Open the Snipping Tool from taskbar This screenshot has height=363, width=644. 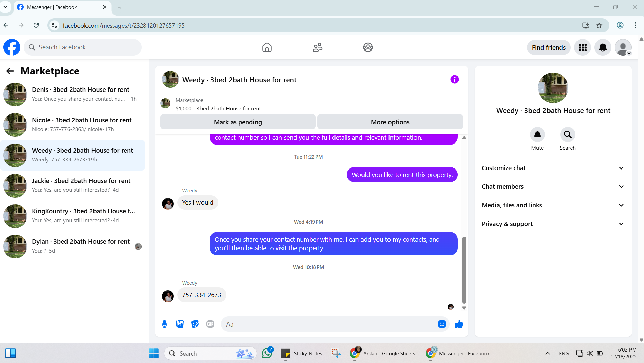tap(336, 354)
